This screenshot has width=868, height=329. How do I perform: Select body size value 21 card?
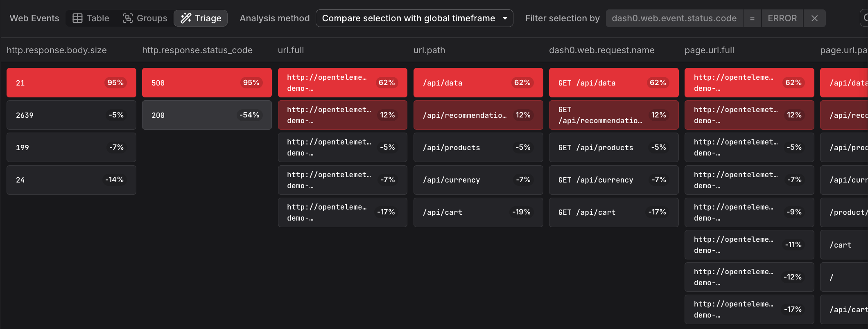pyautogui.click(x=71, y=83)
